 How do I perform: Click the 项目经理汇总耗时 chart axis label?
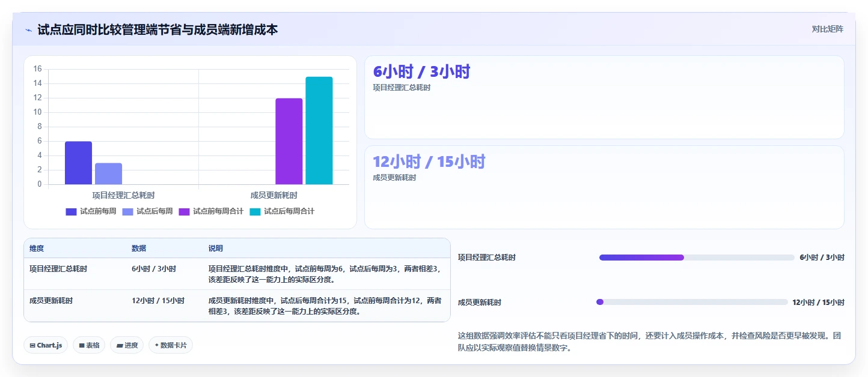(123, 195)
